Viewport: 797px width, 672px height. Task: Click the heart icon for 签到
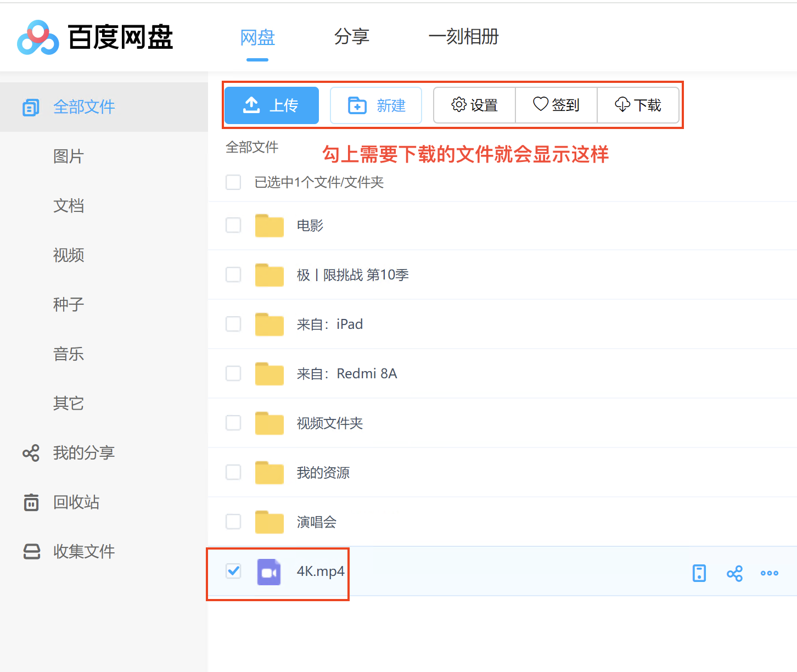(x=541, y=104)
